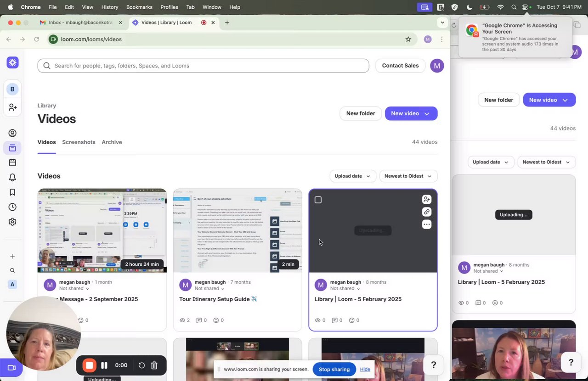Open Upload date dropdown in the background window
The width and height of the screenshot is (588, 381).
tap(491, 162)
